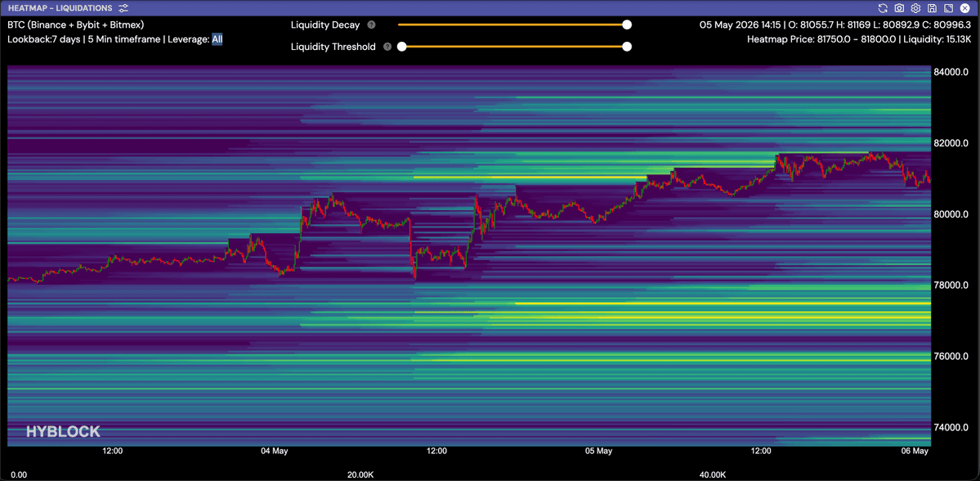Screen dimensions: 980x481
Task: Open heatmap settings gear icon
Action: 915,8
